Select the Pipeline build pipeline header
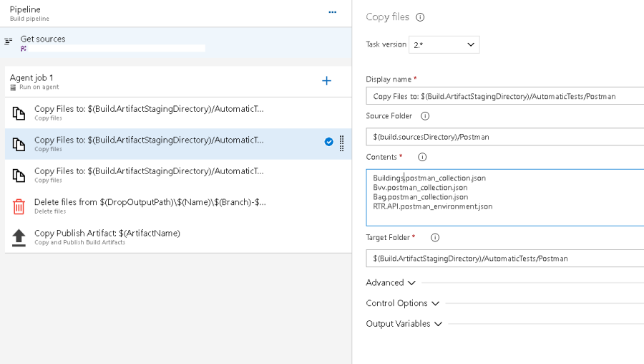The image size is (644, 364). pyautogui.click(x=176, y=14)
